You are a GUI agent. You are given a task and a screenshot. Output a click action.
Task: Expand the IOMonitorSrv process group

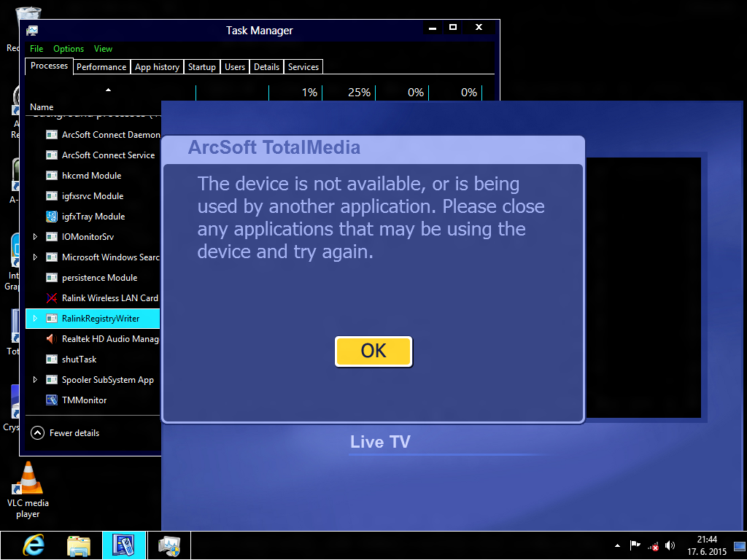35,237
